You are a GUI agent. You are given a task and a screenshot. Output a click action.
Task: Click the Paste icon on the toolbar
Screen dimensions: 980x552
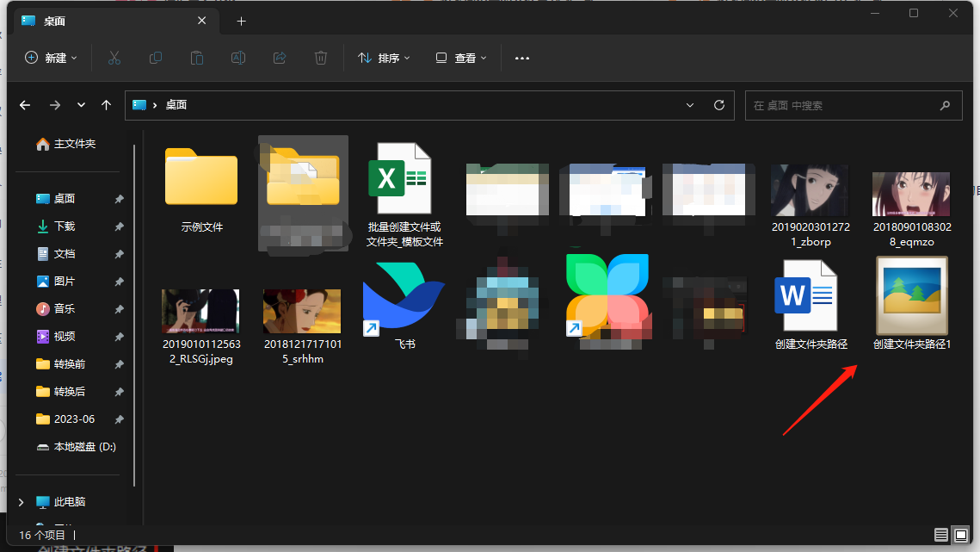(x=196, y=58)
